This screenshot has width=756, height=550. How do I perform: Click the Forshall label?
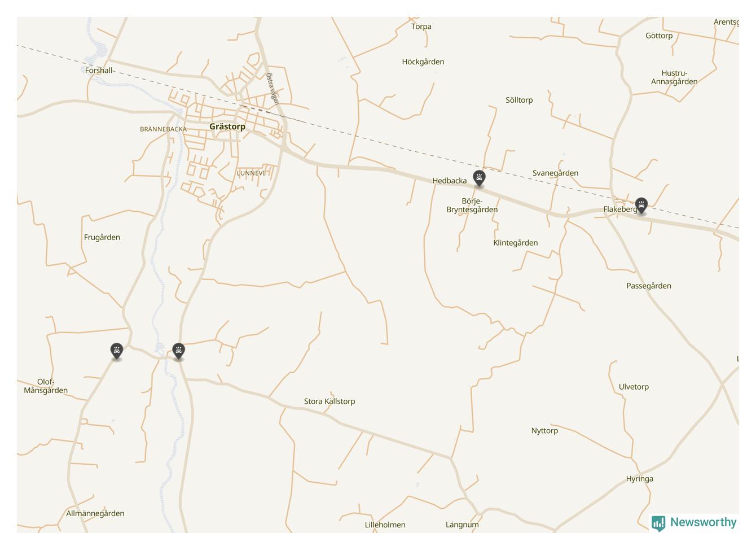(99, 71)
